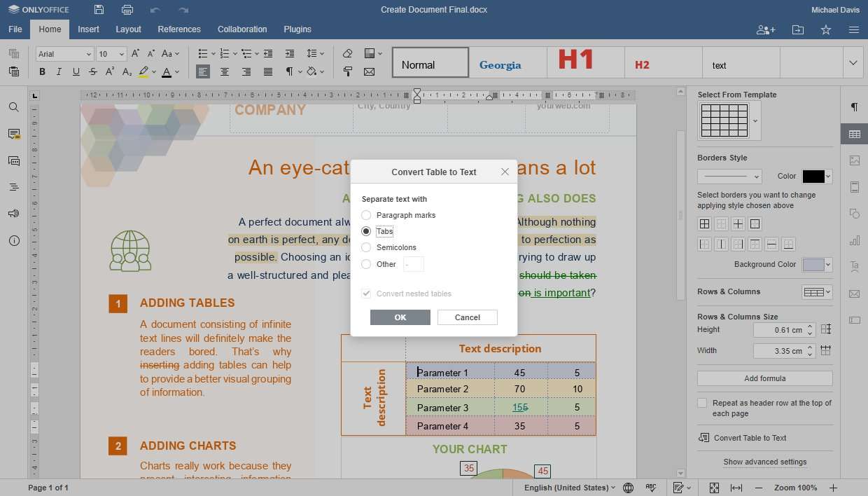Click the Copy style paintbrush icon
Screen dimensions: 868x496
click(348, 71)
